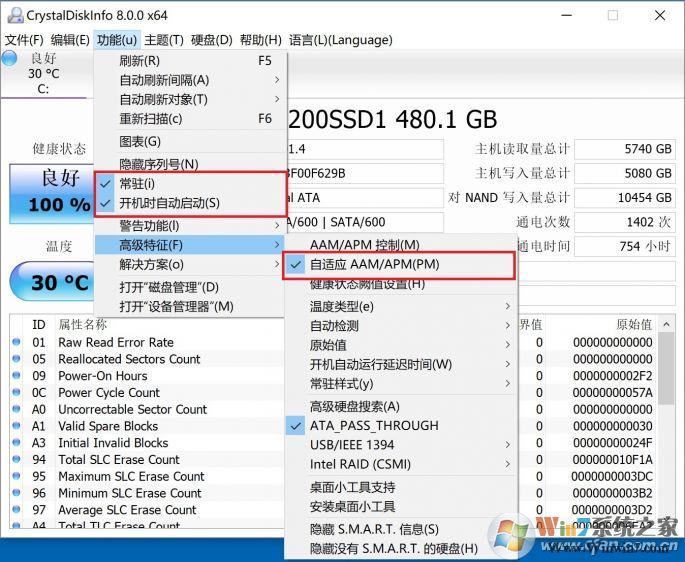Expand 开机自动运行延迟时间(W) submenu
This screenshot has height=562, width=685.
tap(400, 364)
